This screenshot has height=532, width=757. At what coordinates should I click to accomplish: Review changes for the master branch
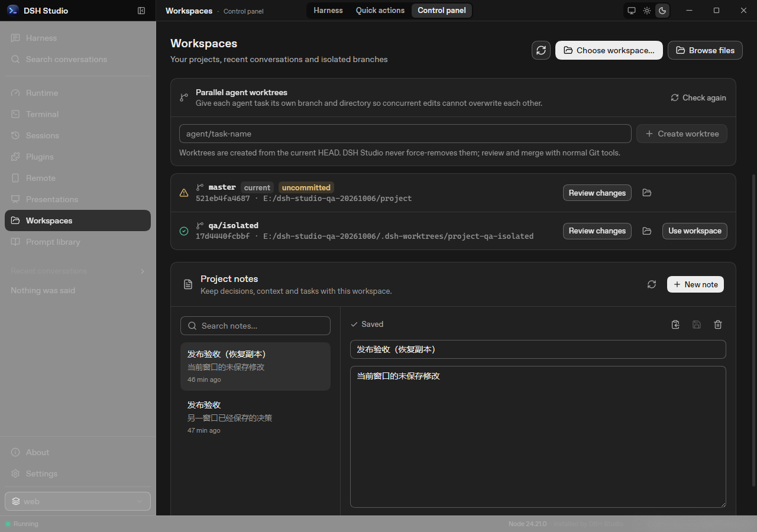point(597,193)
